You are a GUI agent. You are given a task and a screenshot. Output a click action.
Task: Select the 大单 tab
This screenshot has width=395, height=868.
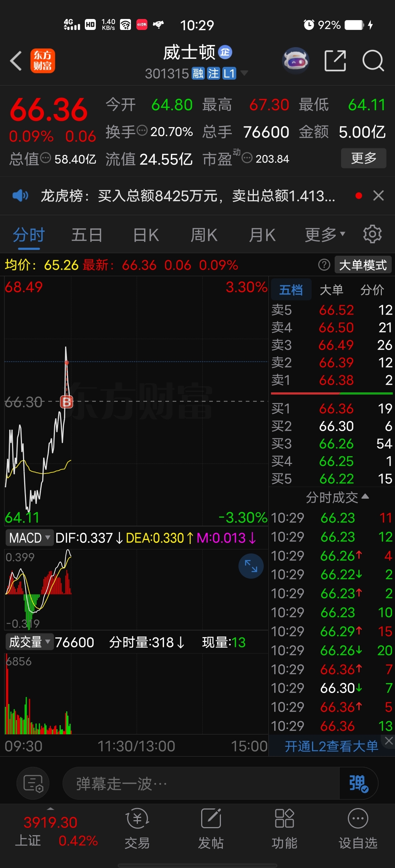331,290
